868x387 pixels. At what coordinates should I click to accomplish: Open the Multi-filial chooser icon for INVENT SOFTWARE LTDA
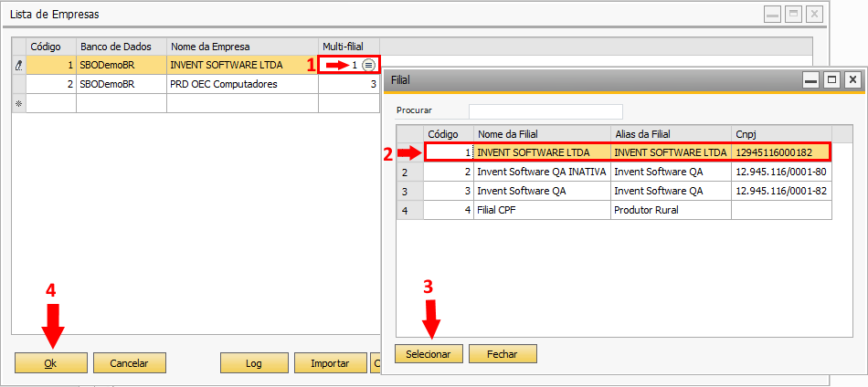click(368, 65)
